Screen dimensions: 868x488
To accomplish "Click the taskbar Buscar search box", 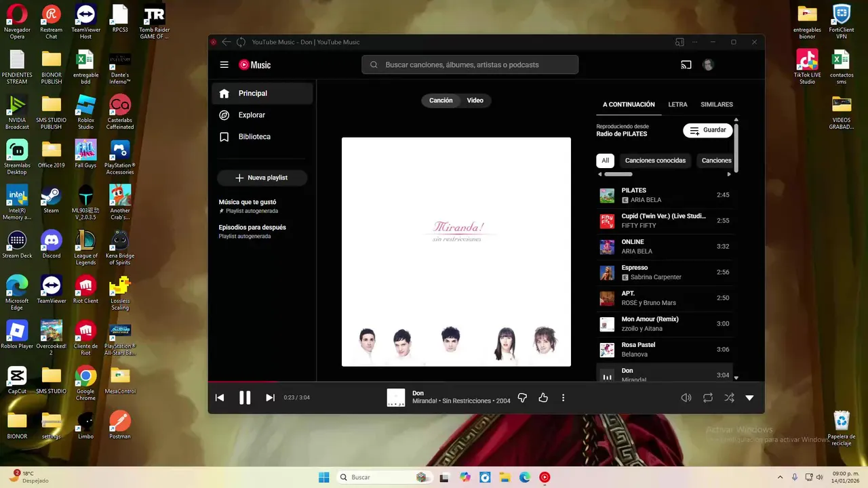I will click(x=384, y=477).
